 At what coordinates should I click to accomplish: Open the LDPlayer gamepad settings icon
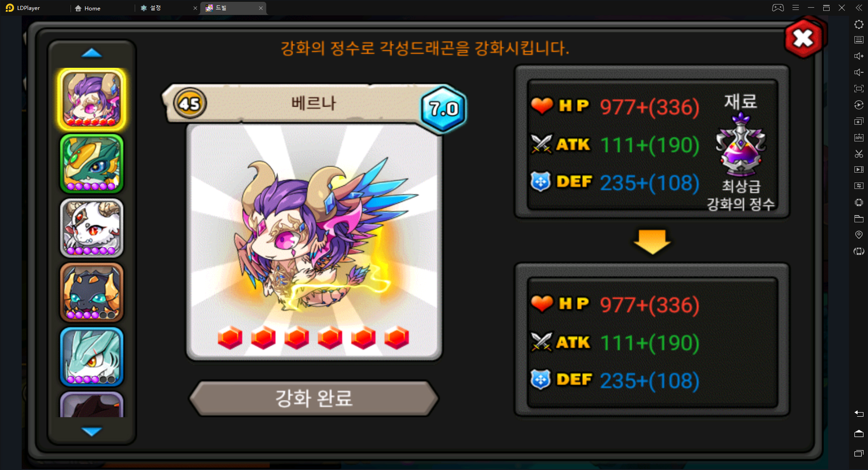point(778,8)
